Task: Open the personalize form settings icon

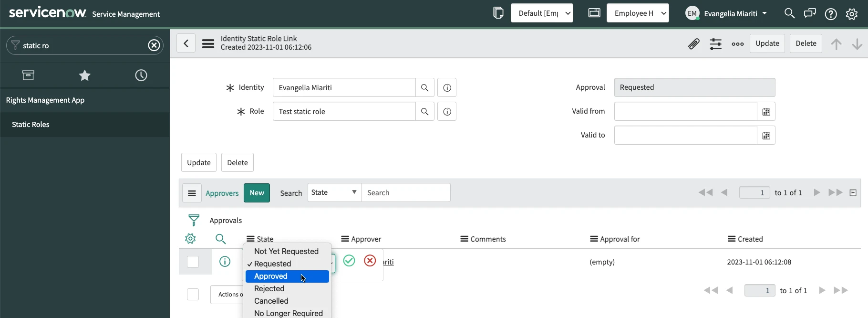Action: (x=715, y=44)
